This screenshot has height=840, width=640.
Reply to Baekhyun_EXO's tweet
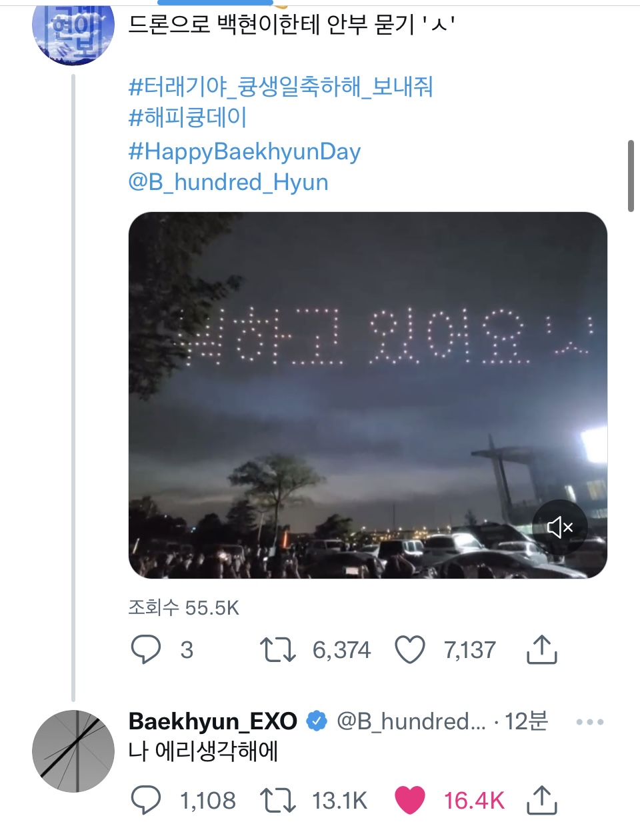click(x=145, y=800)
